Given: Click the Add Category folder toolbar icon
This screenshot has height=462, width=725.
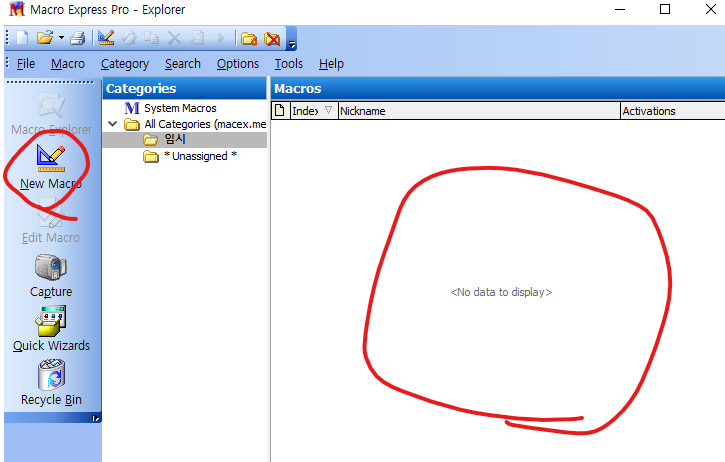Looking at the screenshot, I should coord(249,39).
